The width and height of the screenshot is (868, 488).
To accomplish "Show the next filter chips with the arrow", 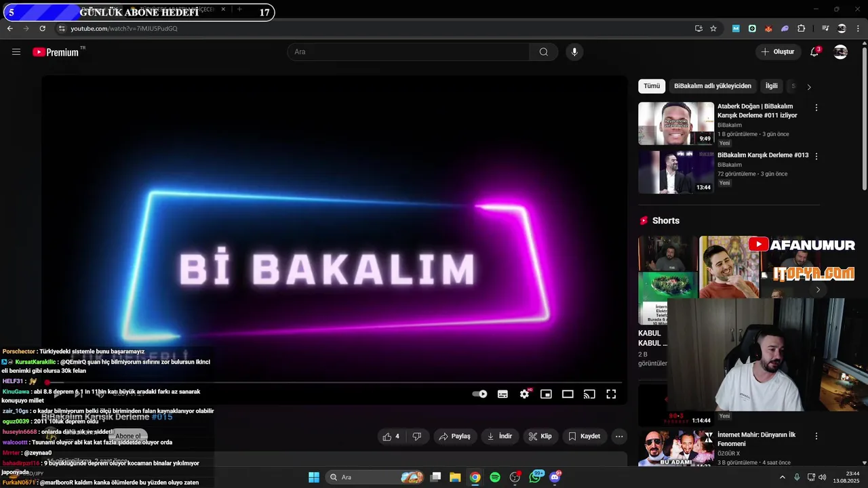I will pos(809,87).
